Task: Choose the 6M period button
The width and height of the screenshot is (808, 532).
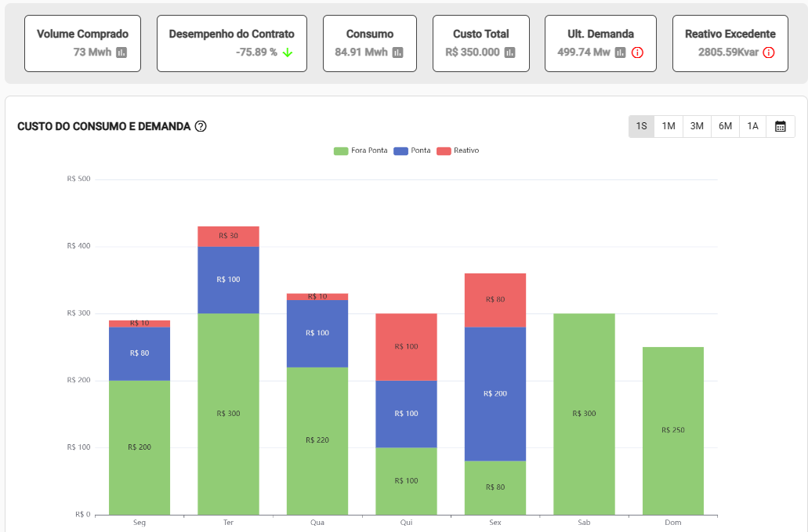Action: coord(725,126)
